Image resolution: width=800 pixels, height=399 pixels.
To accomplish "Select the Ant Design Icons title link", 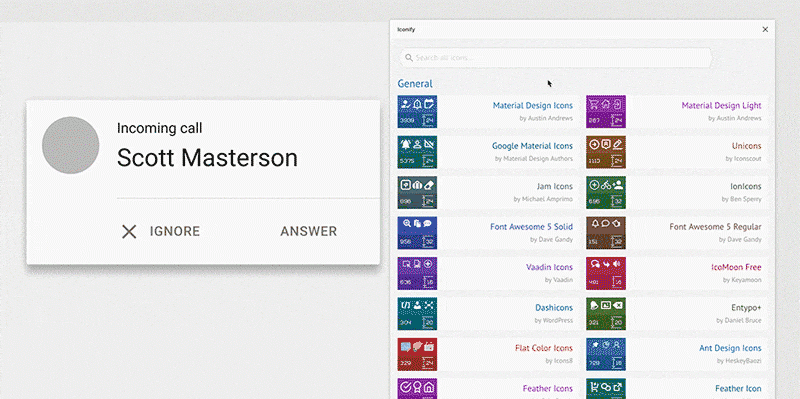I will tap(730, 348).
